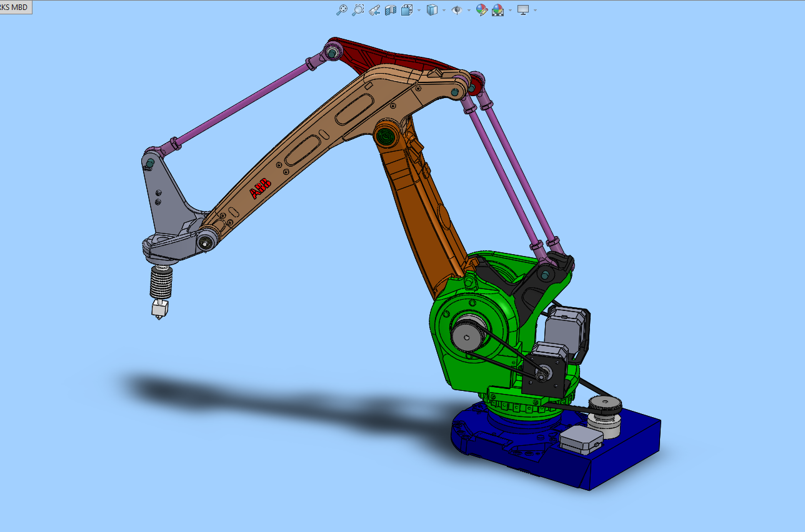Return to the Previous View
Screen dimensions: 805x532
374,10
